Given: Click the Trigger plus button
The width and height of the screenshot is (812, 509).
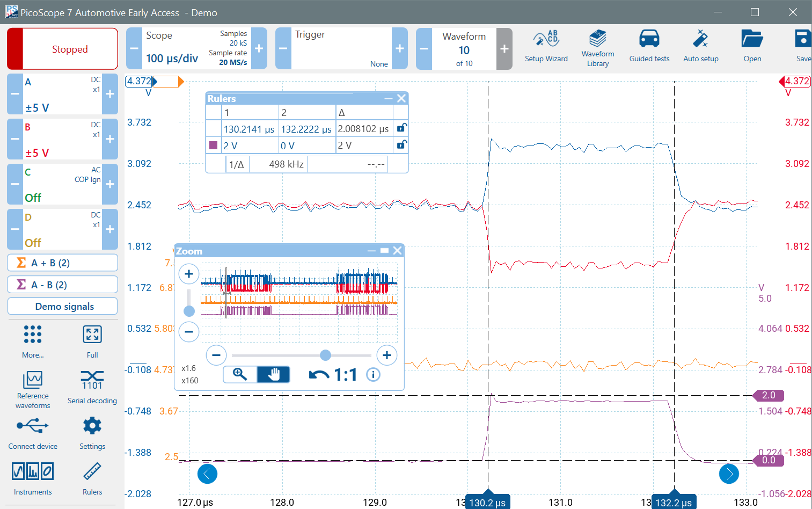Looking at the screenshot, I should tap(400, 48).
